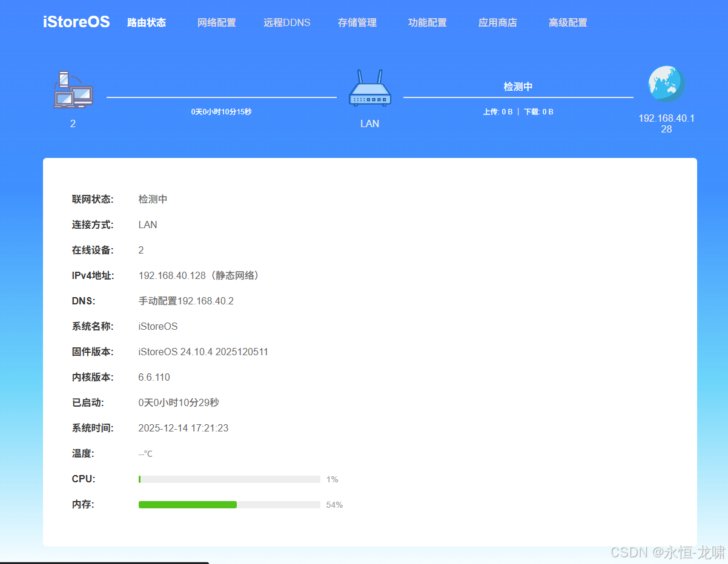Screen dimensions: 728x564
Task: Click the 温度: label
Action: 83,453
